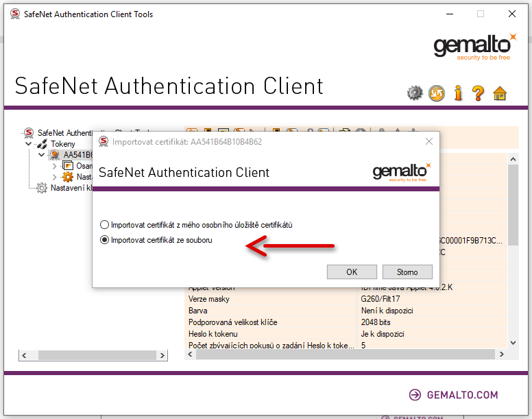Click the Tokeny node icon in tree
Viewport: 532px width, 419px height.
[42, 144]
